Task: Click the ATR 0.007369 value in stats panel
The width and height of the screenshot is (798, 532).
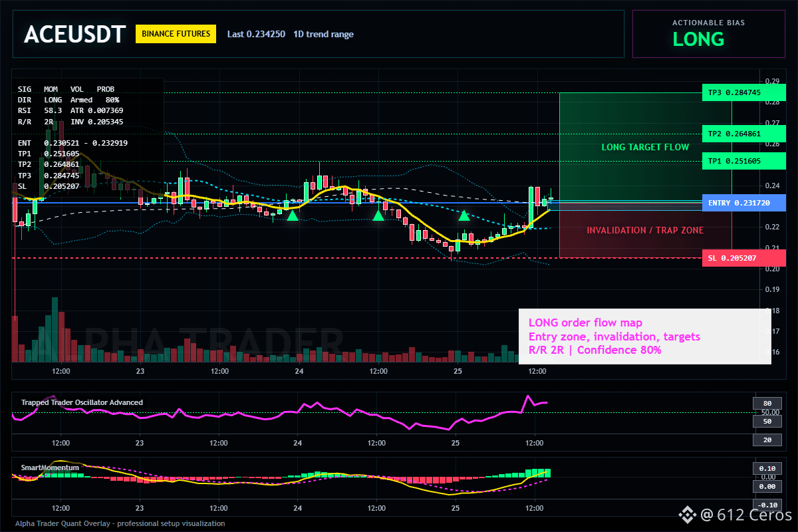Action: click(96, 110)
